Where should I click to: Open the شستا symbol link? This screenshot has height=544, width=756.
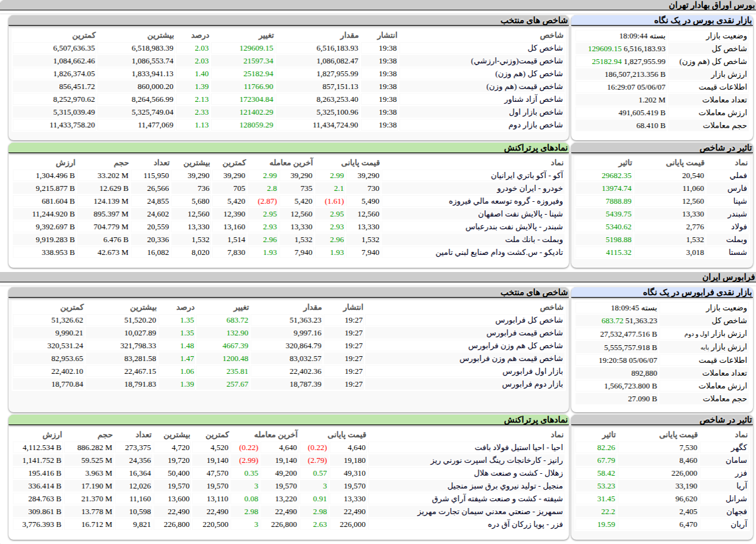click(x=738, y=252)
